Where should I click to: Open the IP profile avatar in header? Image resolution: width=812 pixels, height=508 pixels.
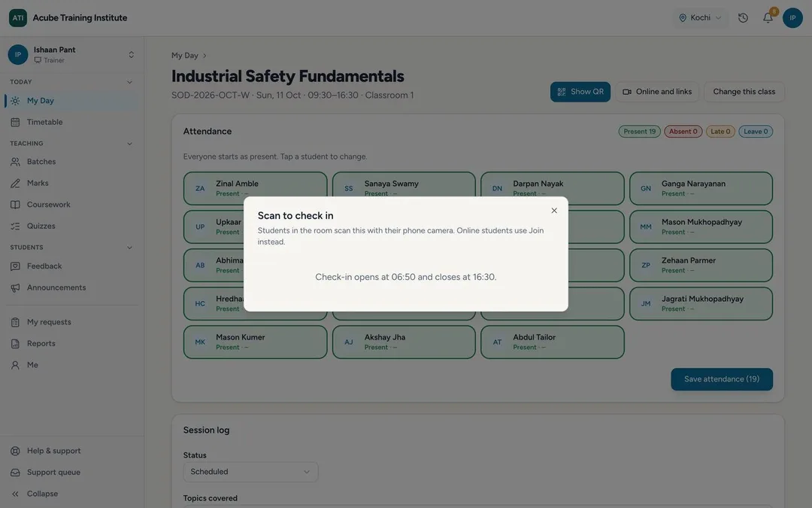click(792, 18)
